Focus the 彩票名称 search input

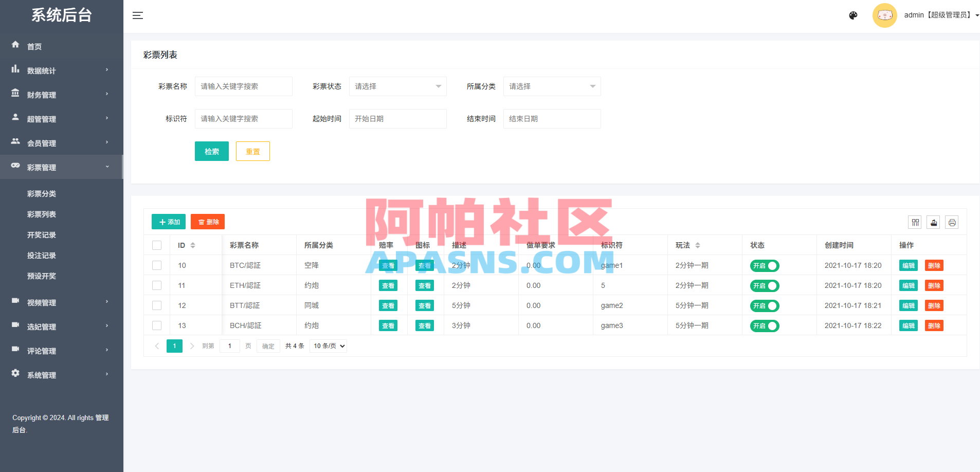click(244, 86)
